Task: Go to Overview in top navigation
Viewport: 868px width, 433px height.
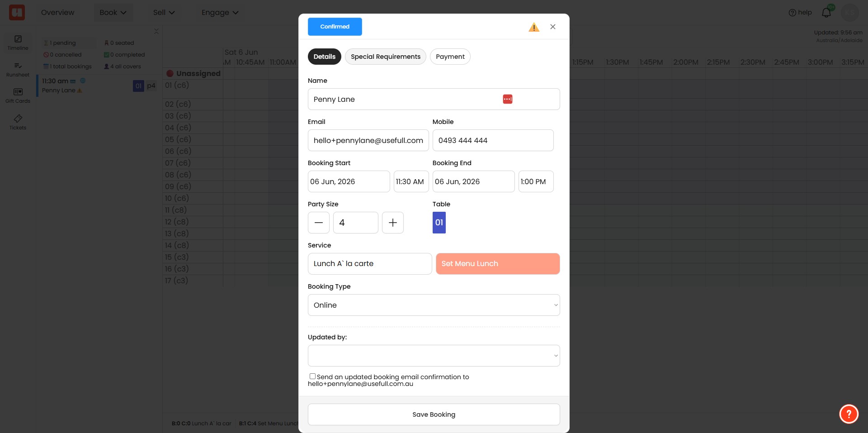Action: pyautogui.click(x=57, y=12)
